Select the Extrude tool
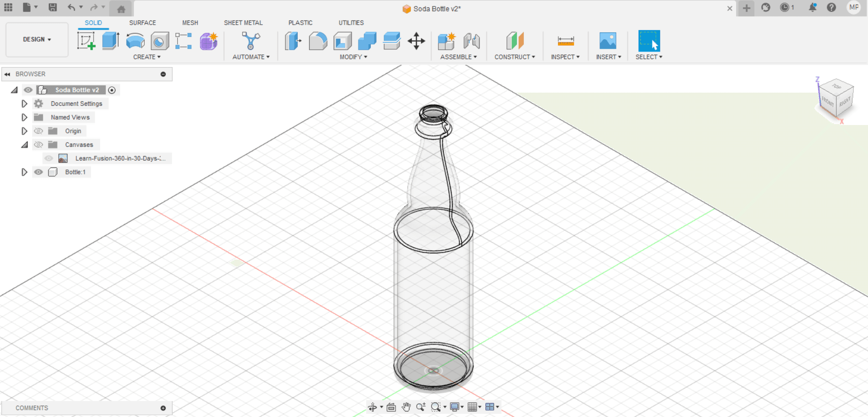 (110, 41)
